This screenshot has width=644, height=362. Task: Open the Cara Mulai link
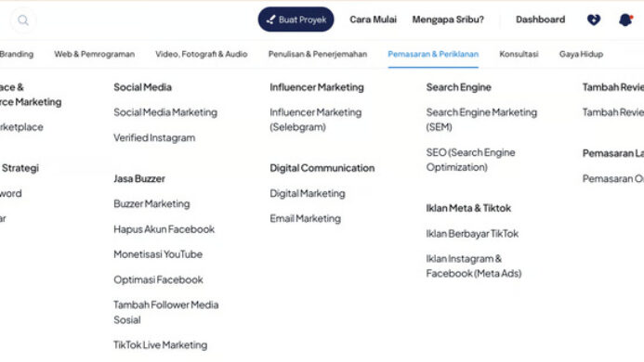point(373,19)
